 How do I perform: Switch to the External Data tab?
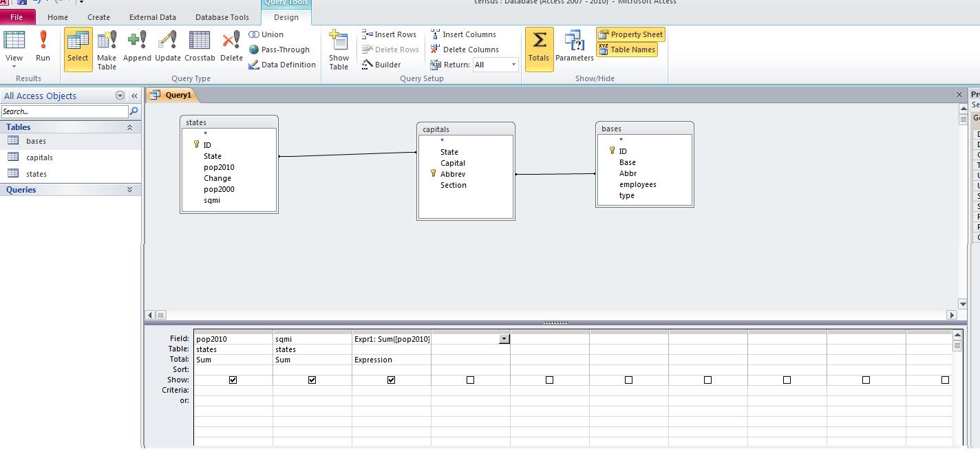point(153,17)
